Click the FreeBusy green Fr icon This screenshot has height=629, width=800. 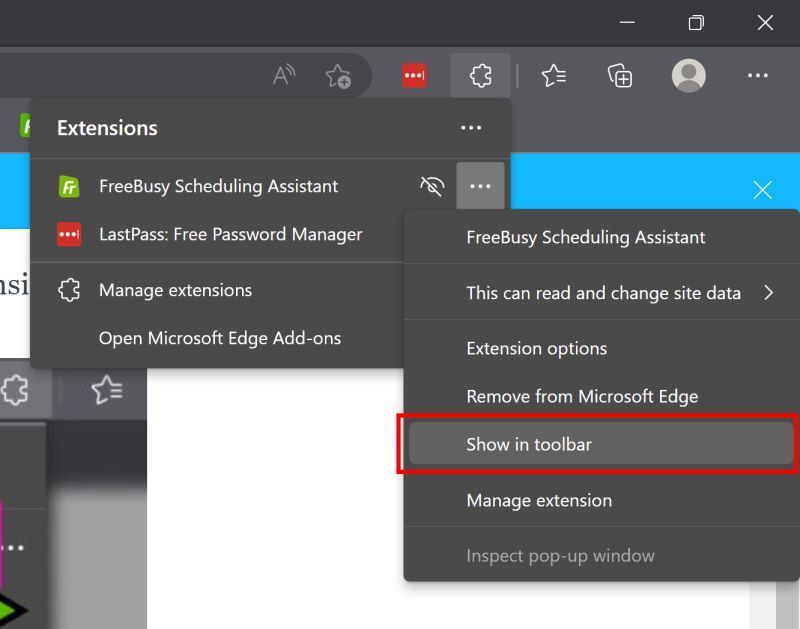pyautogui.click(x=69, y=186)
